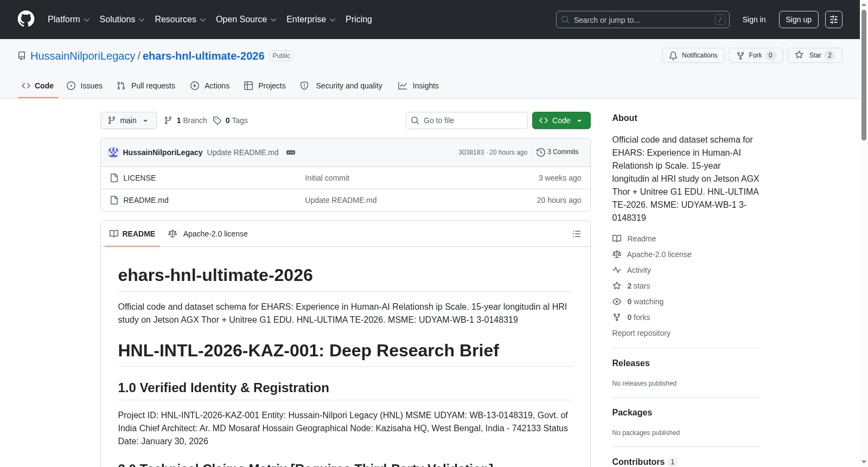
Task: Click the Star icon button
Action: tap(799, 55)
